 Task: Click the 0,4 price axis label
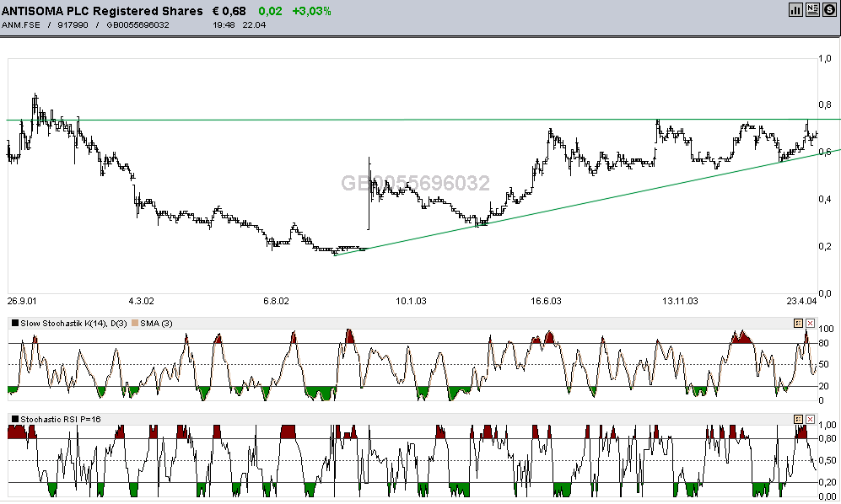pos(825,199)
